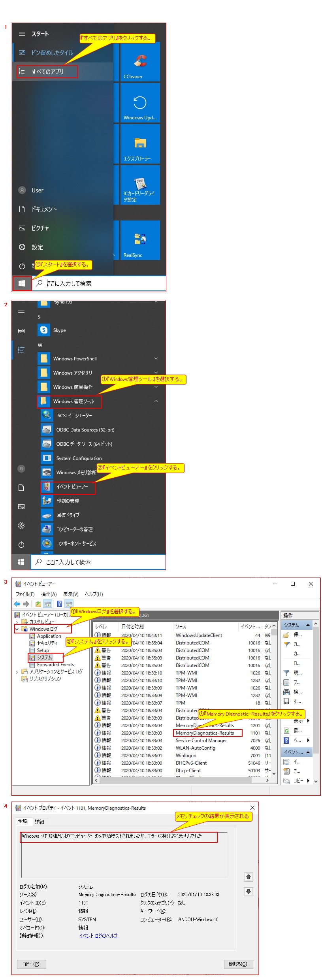This screenshot has width=322, height=980.
Task: Open the 表示(V) menu
Action: tap(71, 594)
